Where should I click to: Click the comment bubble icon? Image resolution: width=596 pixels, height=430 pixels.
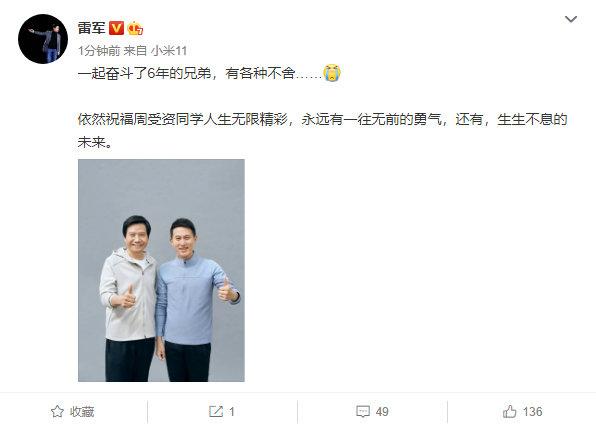click(363, 411)
